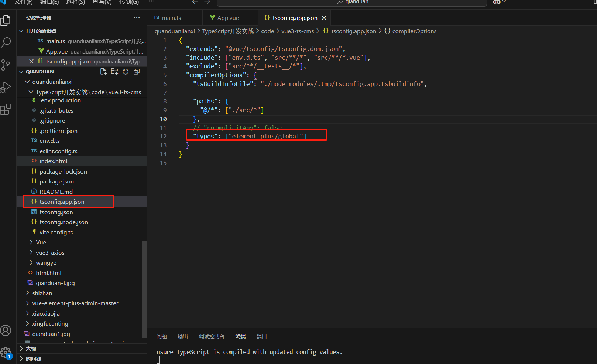Click line number 10 in the gutter
597x364 pixels.
pyautogui.click(x=163, y=119)
